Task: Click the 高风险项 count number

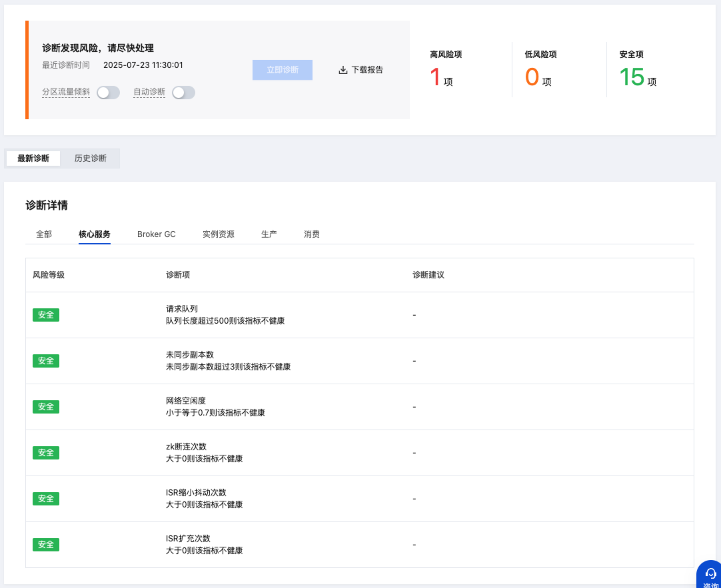Action: pos(435,77)
